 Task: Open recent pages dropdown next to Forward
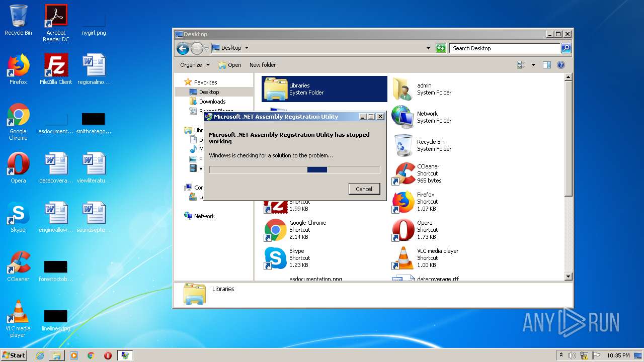pyautogui.click(x=206, y=49)
